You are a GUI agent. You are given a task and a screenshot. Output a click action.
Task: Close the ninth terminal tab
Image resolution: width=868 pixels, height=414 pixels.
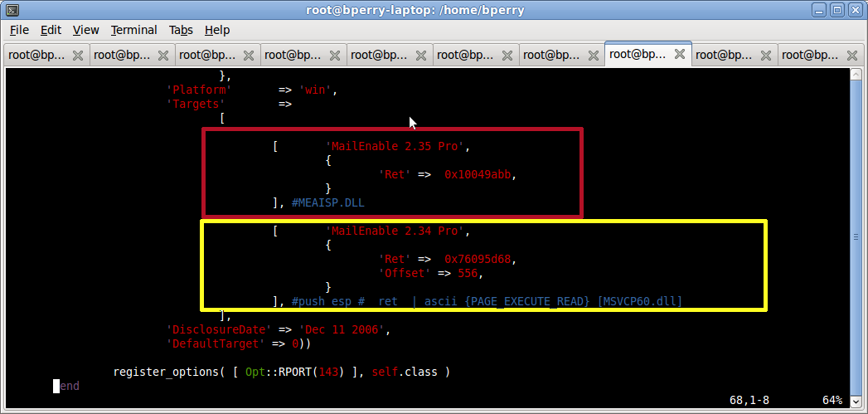pyautogui.click(x=765, y=56)
